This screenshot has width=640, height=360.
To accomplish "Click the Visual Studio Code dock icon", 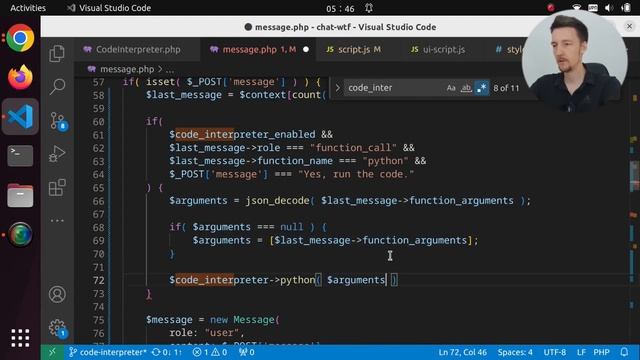I will (20, 116).
